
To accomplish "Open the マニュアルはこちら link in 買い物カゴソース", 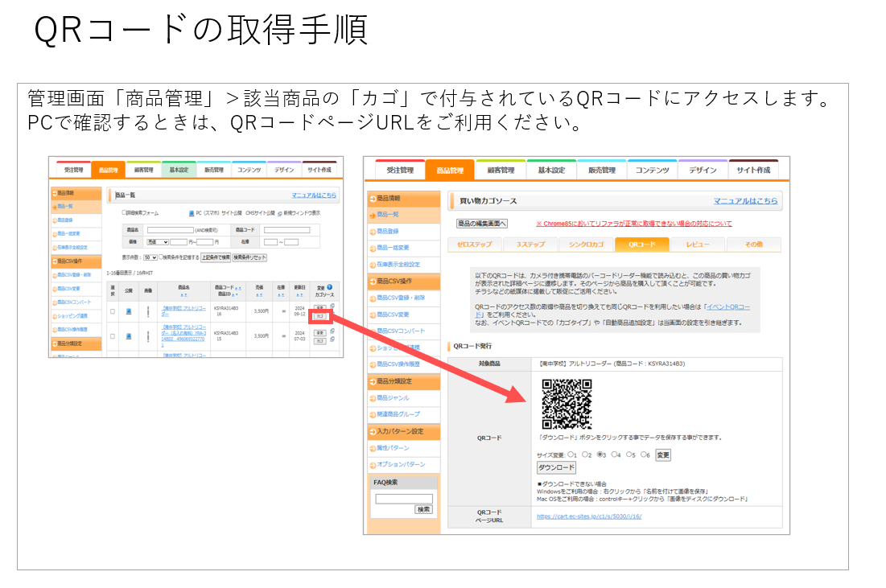I will click(745, 201).
